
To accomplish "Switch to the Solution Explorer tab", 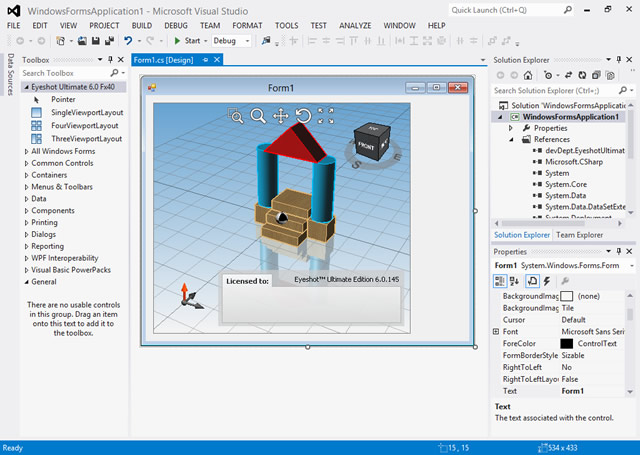I will (x=522, y=235).
